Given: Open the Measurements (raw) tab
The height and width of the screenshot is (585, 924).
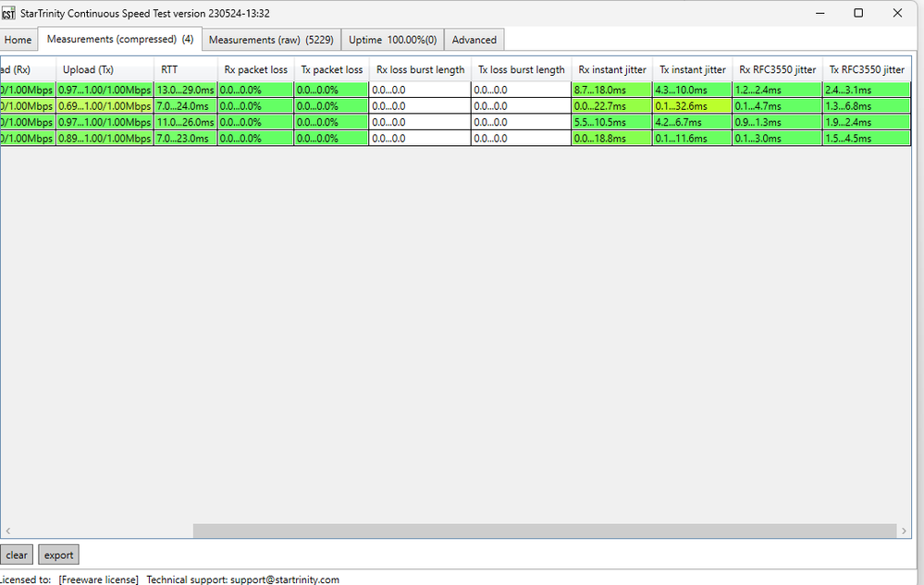Looking at the screenshot, I should pos(271,40).
